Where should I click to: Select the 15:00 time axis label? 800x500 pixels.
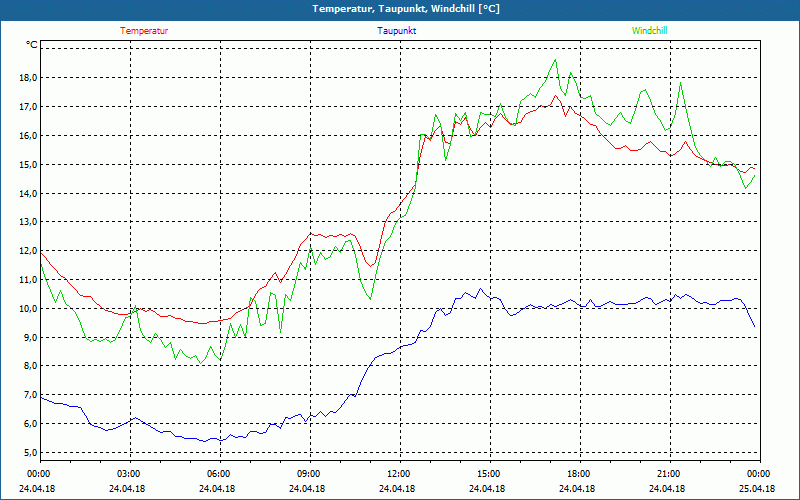488,474
